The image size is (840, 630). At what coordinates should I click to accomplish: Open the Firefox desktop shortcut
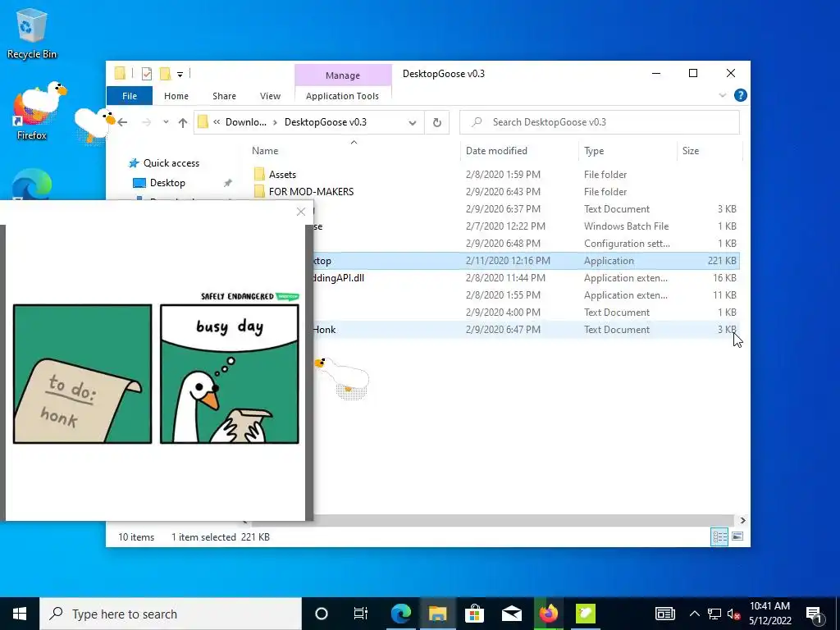[x=32, y=113]
